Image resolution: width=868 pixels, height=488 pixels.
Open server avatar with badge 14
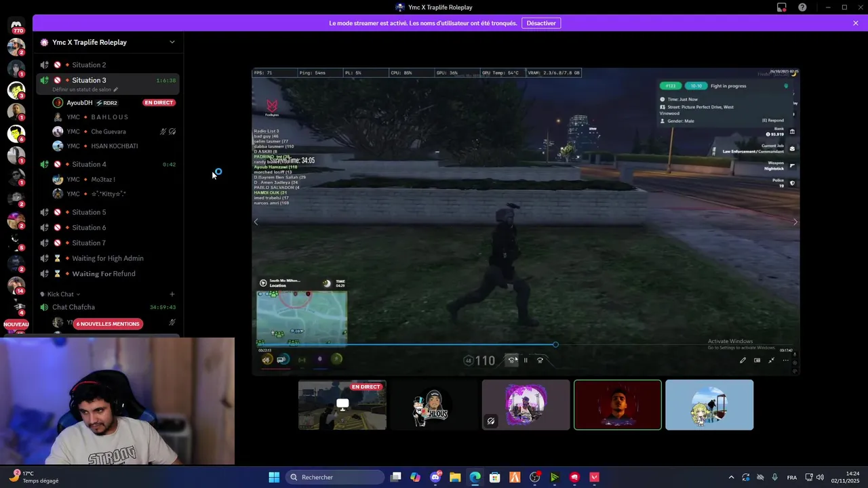coord(16,285)
